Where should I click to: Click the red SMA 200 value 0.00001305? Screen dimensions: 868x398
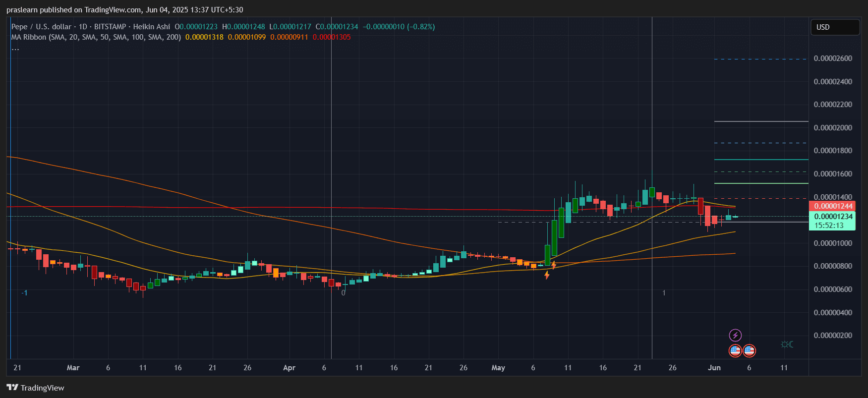332,37
